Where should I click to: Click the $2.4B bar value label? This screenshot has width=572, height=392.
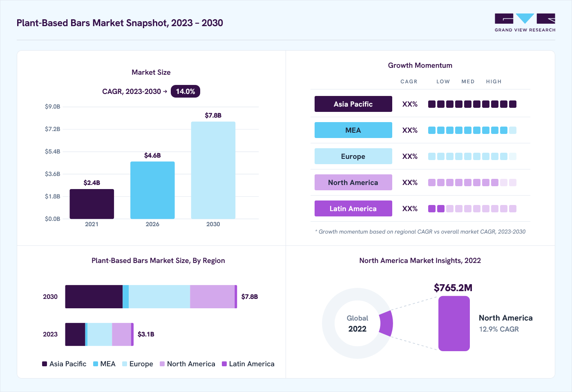(92, 183)
